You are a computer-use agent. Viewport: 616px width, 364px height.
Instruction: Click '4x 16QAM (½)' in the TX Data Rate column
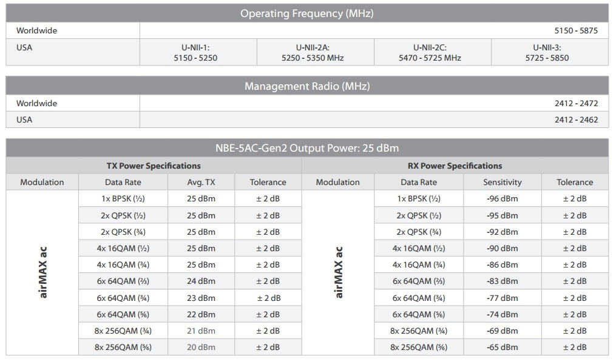(x=123, y=249)
